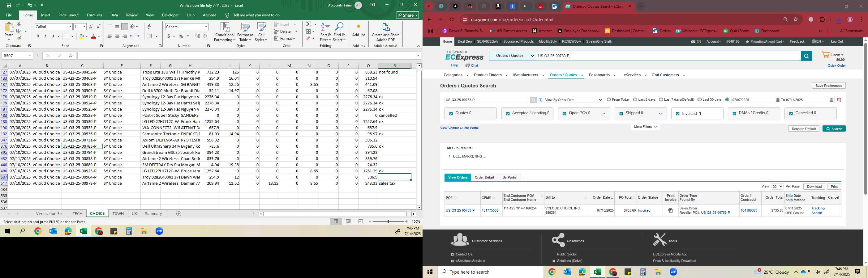The width and height of the screenshot is (868, 278).
Task: Open Sort & Filter in Excel
Action: (x=325, y=32)
